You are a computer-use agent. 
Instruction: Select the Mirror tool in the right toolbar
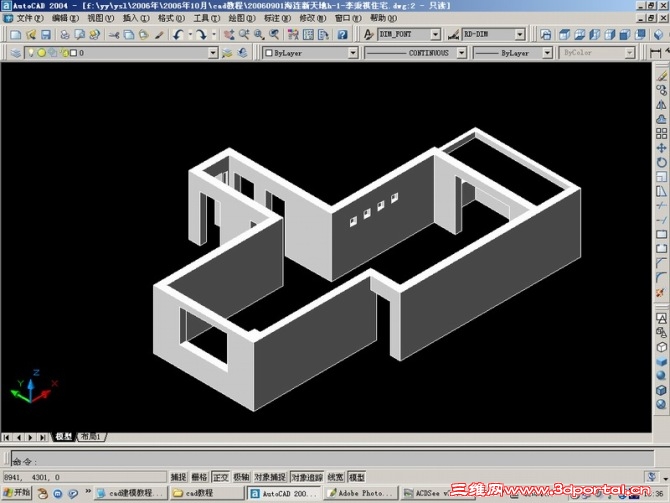coord(661,105)
